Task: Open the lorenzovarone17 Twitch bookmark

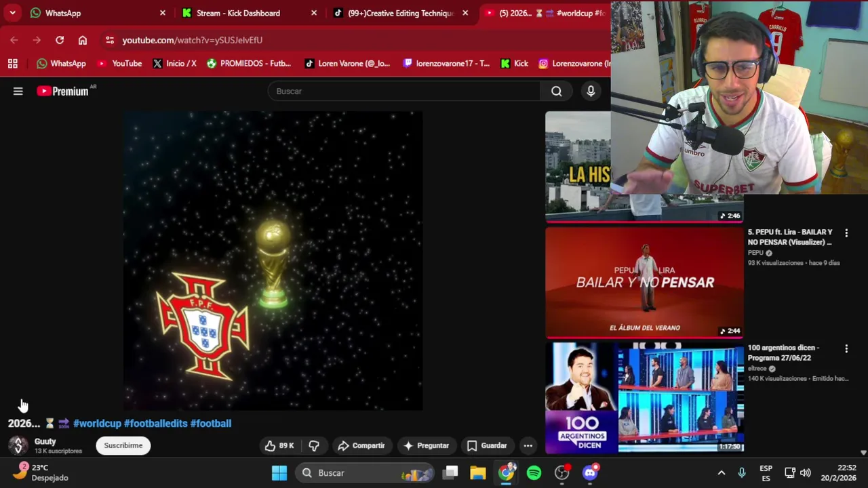Action: (446, 64)
